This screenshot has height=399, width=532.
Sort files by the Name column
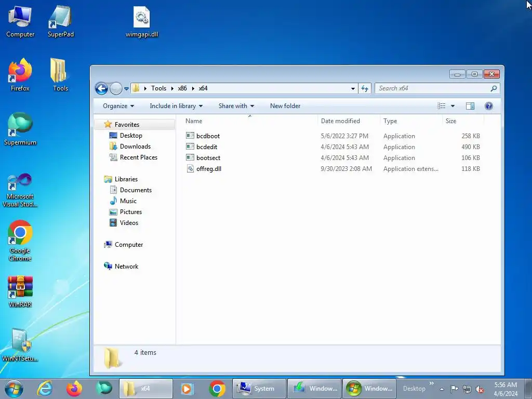(194, 121)
